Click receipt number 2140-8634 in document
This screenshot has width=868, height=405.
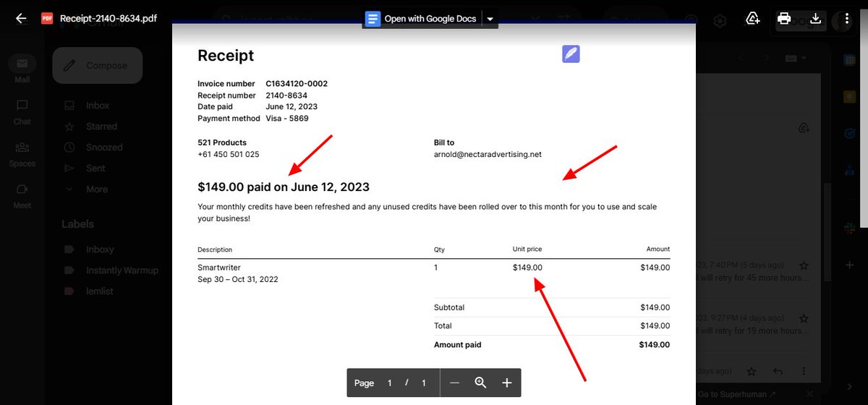(x=286, y=95)
